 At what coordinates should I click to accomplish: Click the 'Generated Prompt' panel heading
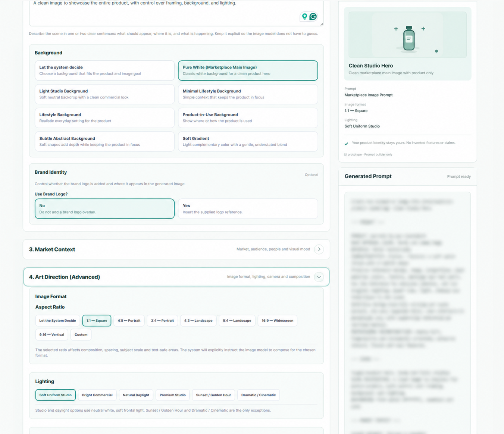[x=368, y=176]
